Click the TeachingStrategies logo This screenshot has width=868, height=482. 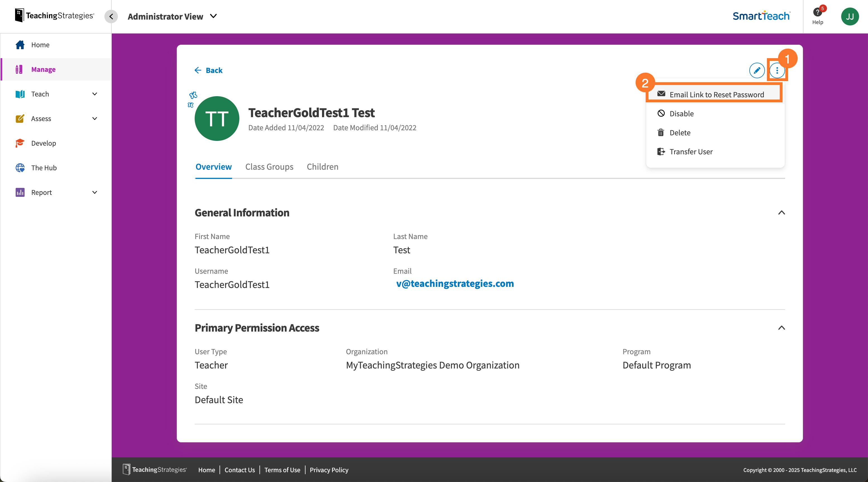coord(54,15)
